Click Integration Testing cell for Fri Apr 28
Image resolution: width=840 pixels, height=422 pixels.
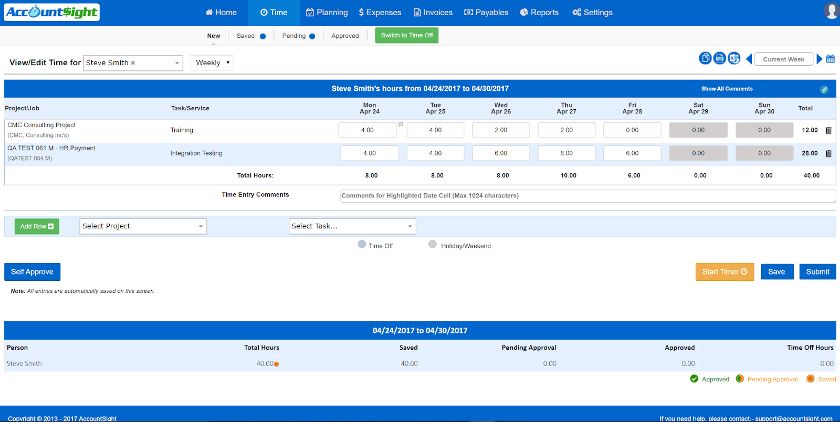pos(632,153)
